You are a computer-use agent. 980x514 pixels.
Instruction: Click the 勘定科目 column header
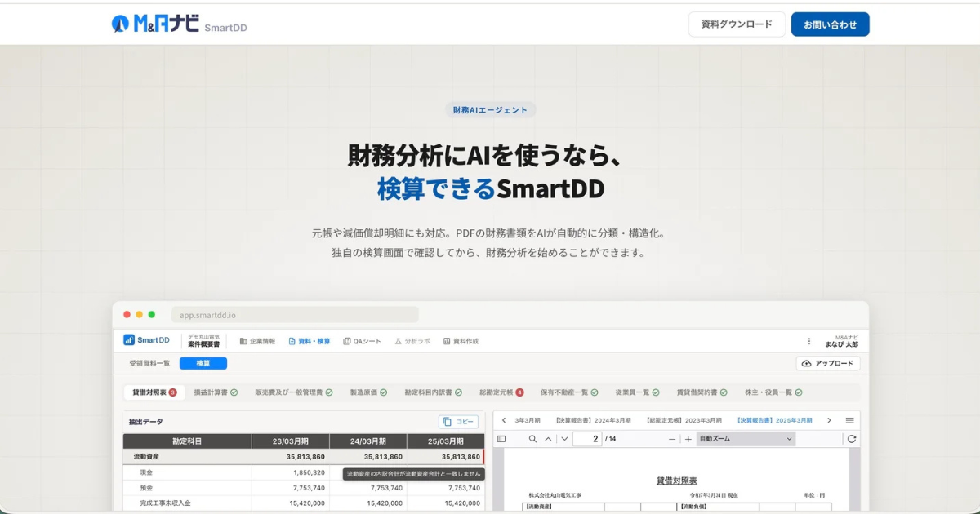point(187,441)
